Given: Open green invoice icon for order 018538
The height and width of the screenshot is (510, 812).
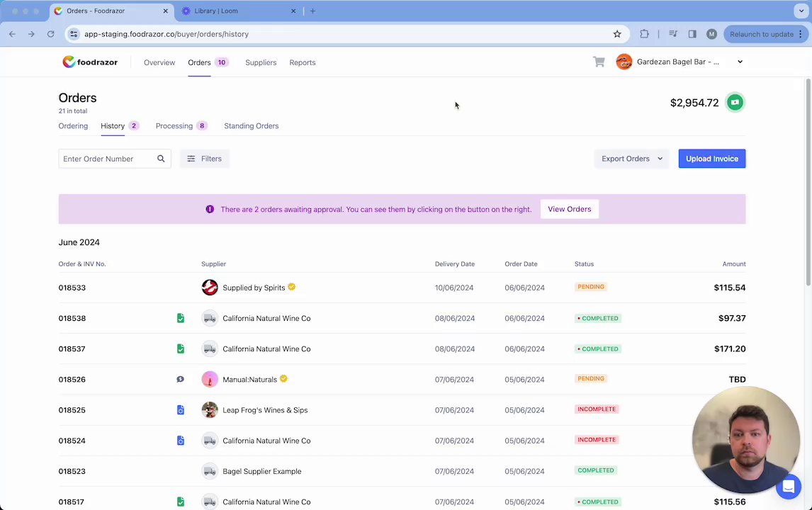Looking at the screenshot, I should coord(180,318).
